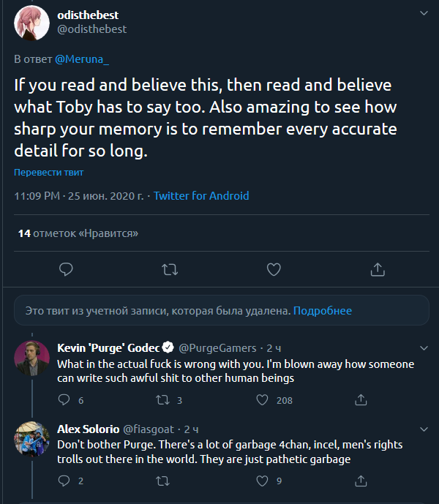
Task: Share Kevin 'Purge' Godec's reply
Action: (360, 400)
